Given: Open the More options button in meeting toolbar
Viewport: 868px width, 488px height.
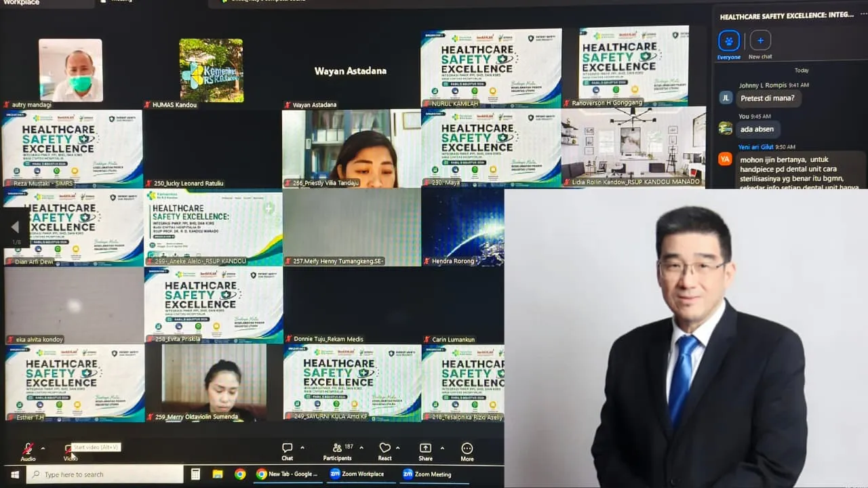Looking at the screenshot, I should [467, 451].
